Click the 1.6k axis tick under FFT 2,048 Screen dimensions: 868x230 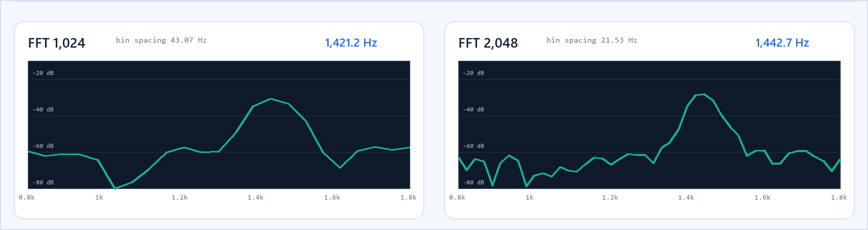[x=763, y=198]
